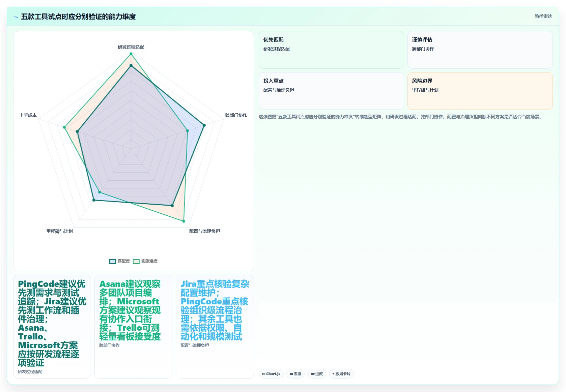Click the 匹配度 data point on 研发过程适配 axis

131,66
